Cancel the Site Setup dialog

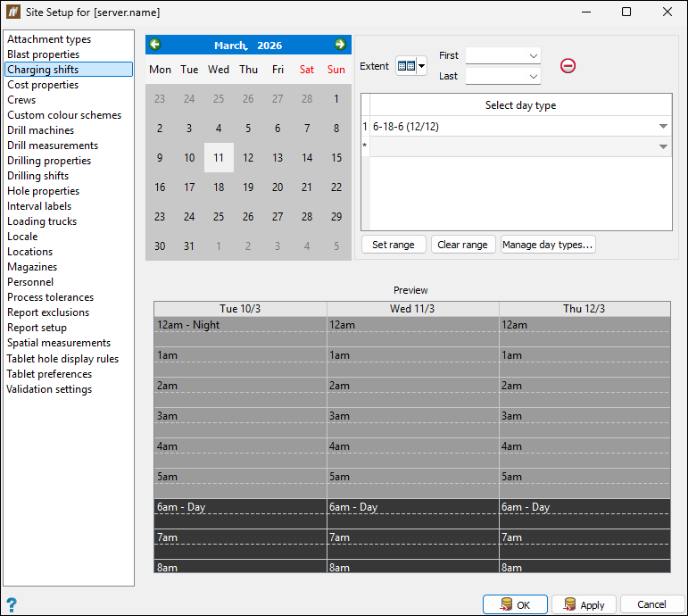pos(652,604)
